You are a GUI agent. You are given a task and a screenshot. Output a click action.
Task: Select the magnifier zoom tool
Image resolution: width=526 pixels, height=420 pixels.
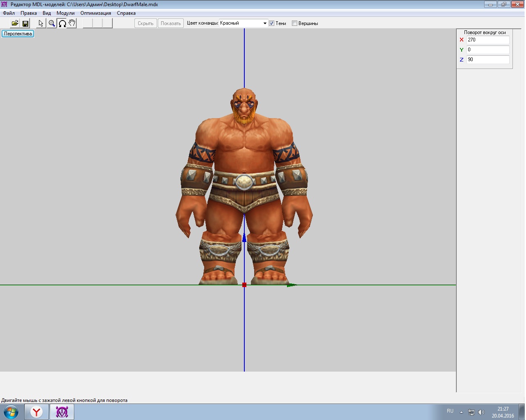point(52,23)
